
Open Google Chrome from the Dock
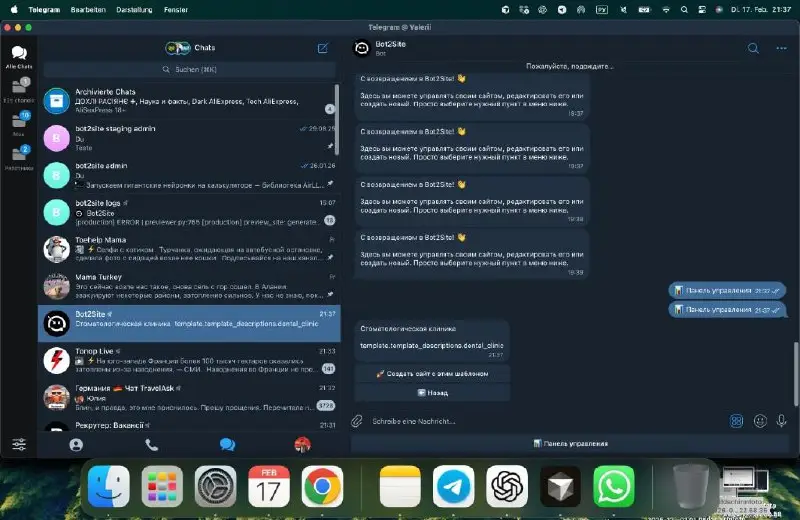tap(322, 487)
